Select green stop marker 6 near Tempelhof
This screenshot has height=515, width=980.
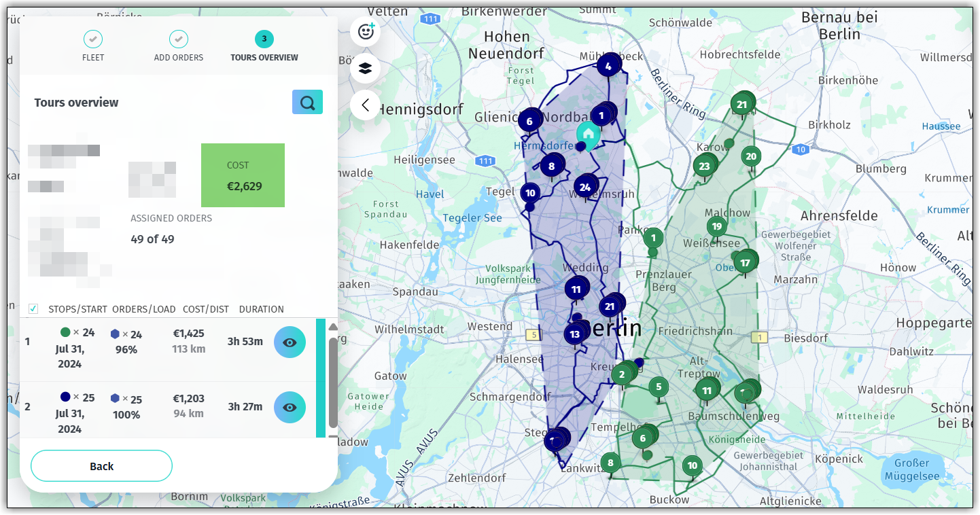(x=642, y=438)
